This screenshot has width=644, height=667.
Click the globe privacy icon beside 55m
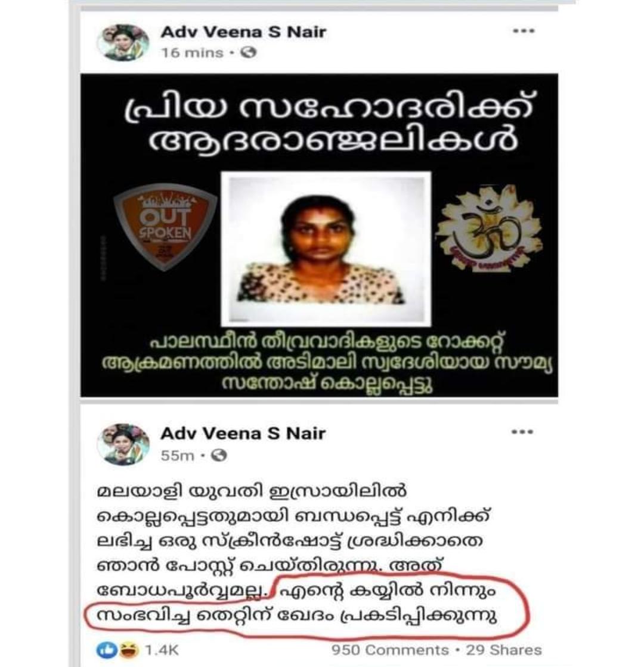(x=219, y=456)
